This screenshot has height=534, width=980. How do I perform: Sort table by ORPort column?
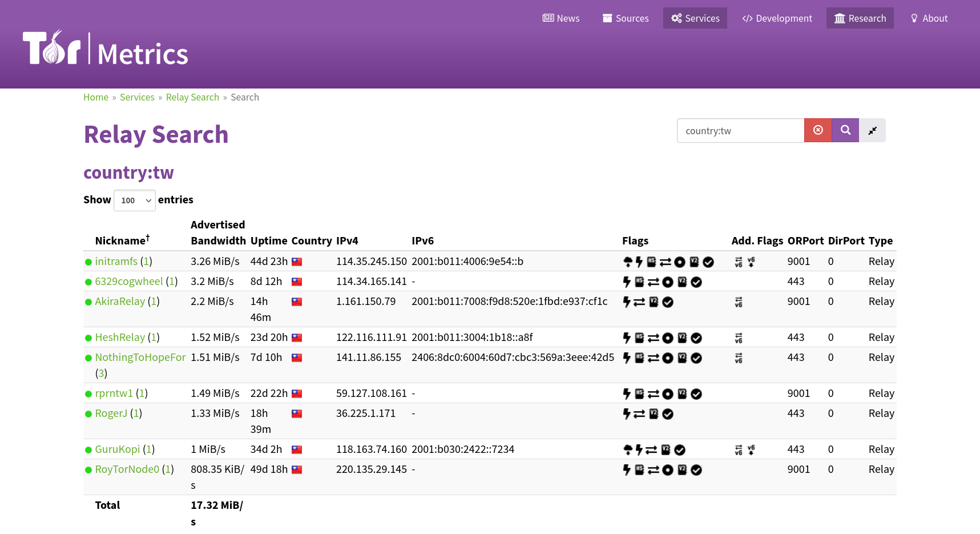coord(805,240)
